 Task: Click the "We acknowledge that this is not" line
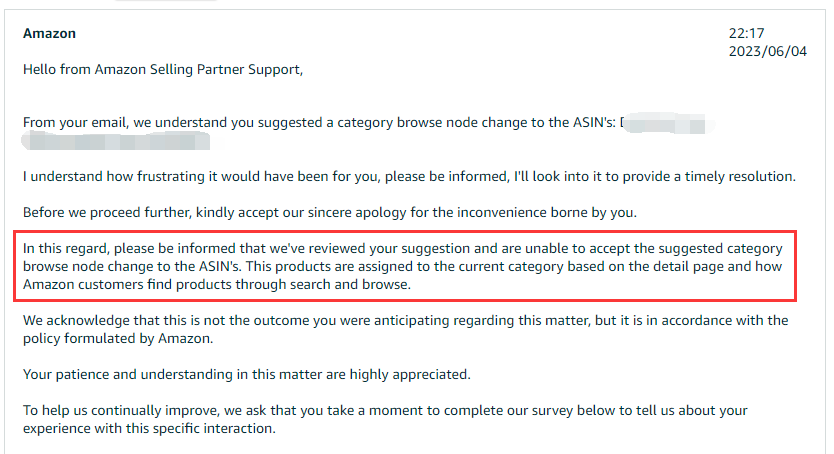coord(405,321)
